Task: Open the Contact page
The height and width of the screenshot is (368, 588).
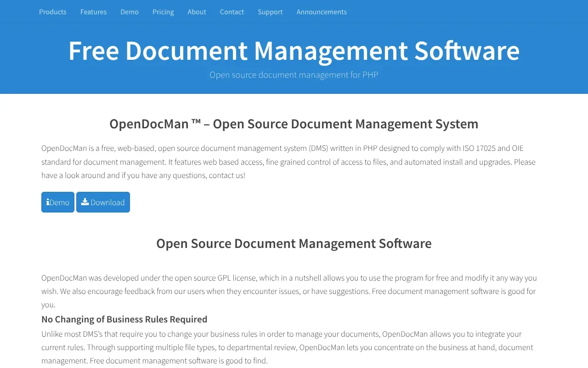Action: click(x=232, y=11)
